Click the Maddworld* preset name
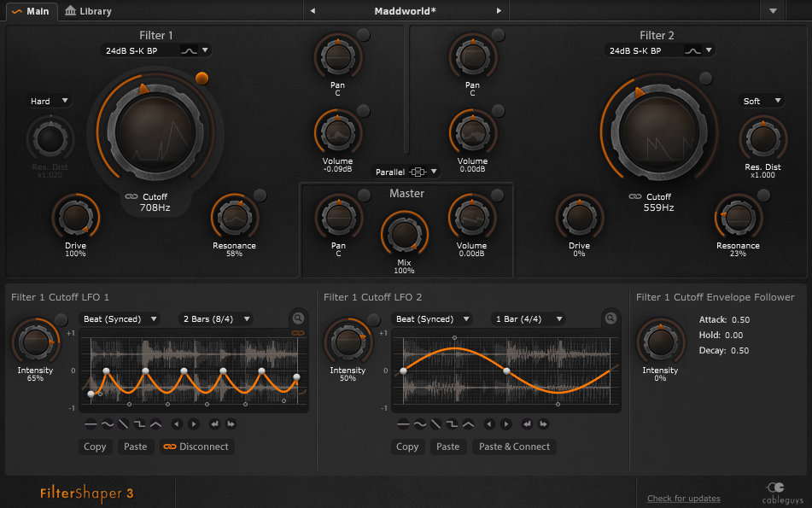Image resolution: width=812 pixels, height=508 pixels. [x=405, y=11]
